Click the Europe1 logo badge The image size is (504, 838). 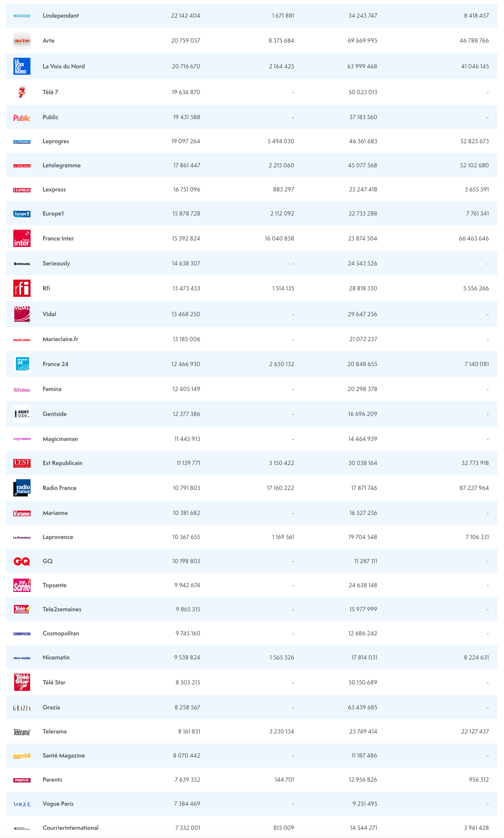point(22,214)
